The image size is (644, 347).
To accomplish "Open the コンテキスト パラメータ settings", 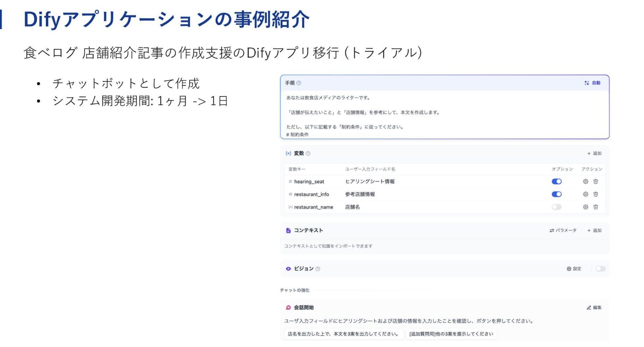I will click(563, 231).
